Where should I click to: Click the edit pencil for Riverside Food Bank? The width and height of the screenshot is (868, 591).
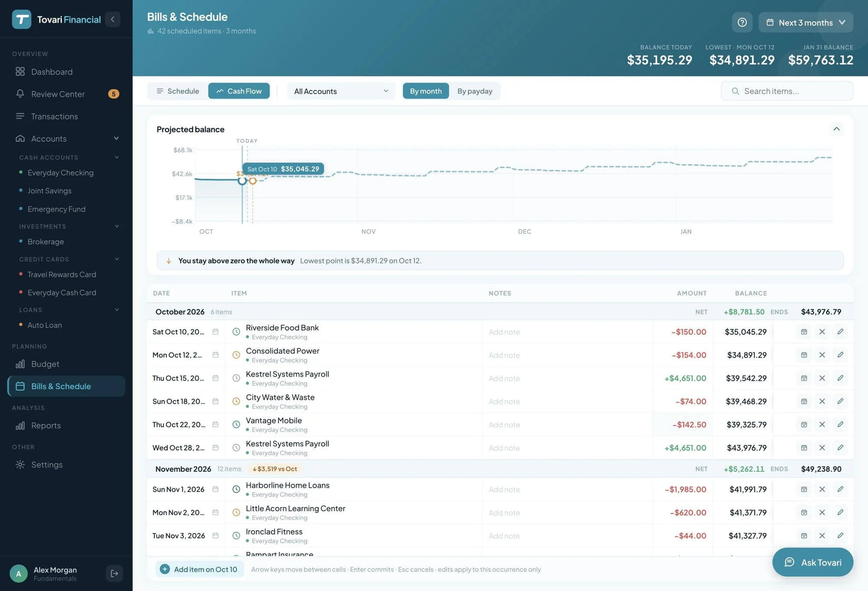(840, 332)
